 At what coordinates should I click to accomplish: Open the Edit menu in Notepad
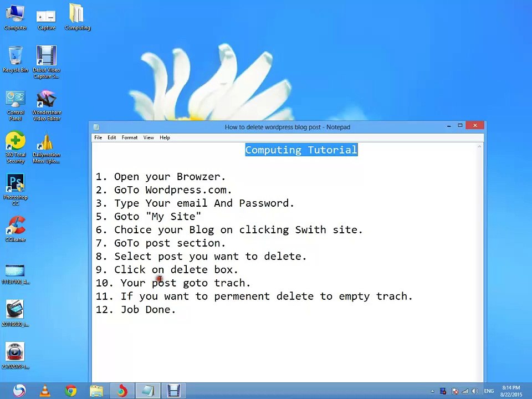[111, 137]
